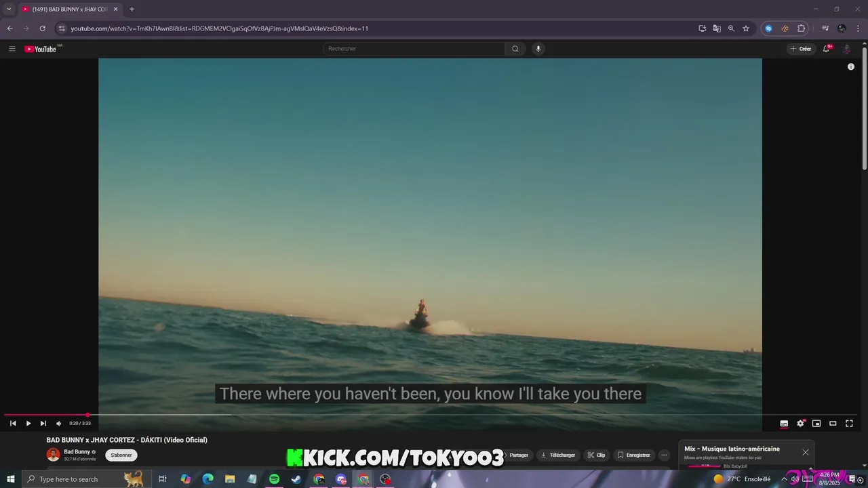Screen dimensions: 868x488
Task: Enter fullscreen mode
Action: (x=849, y=424)
